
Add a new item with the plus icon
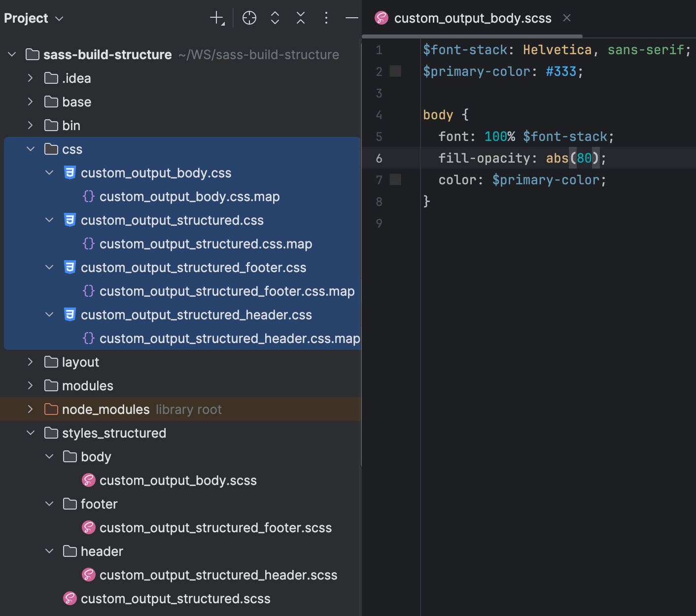(216, 18)
